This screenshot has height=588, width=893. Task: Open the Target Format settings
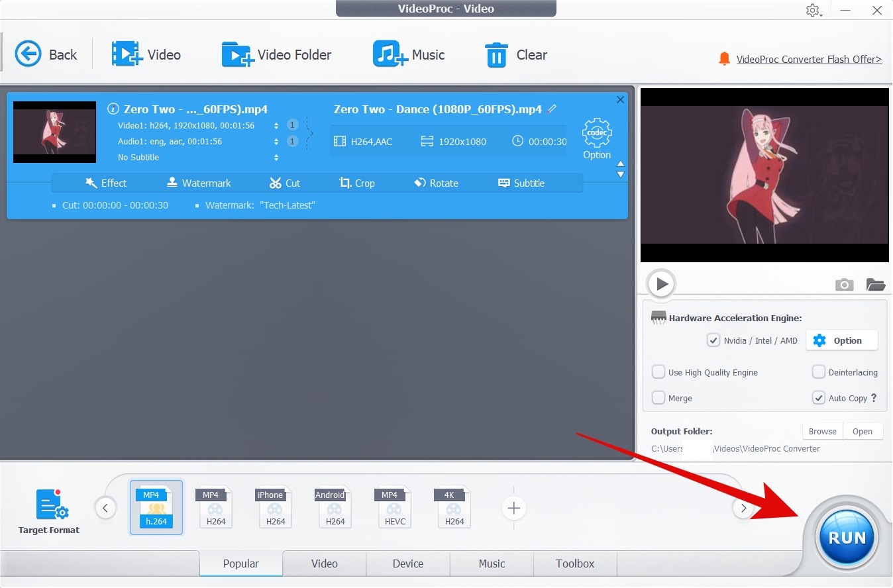pyautogui.click(x=49, y=512)
